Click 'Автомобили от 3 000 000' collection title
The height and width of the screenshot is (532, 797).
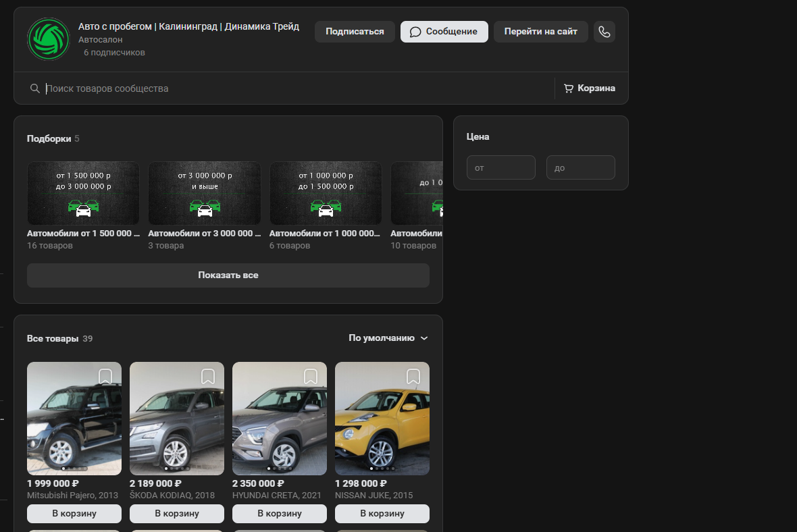pyautogui.click(x=205, y=233)
